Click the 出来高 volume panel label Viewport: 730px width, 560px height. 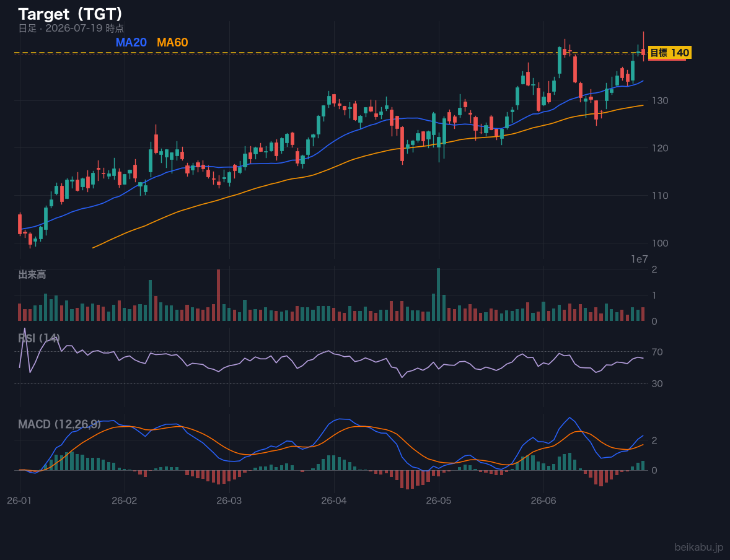click(x=32, y=274)
